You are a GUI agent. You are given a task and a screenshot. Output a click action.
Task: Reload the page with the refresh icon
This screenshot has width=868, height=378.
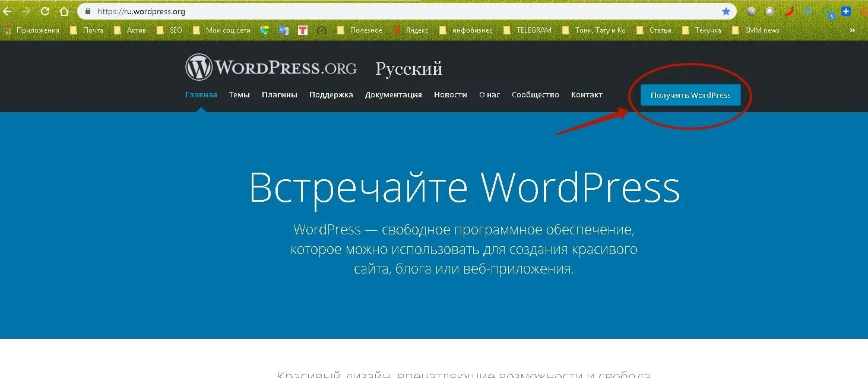click(45, 11)
